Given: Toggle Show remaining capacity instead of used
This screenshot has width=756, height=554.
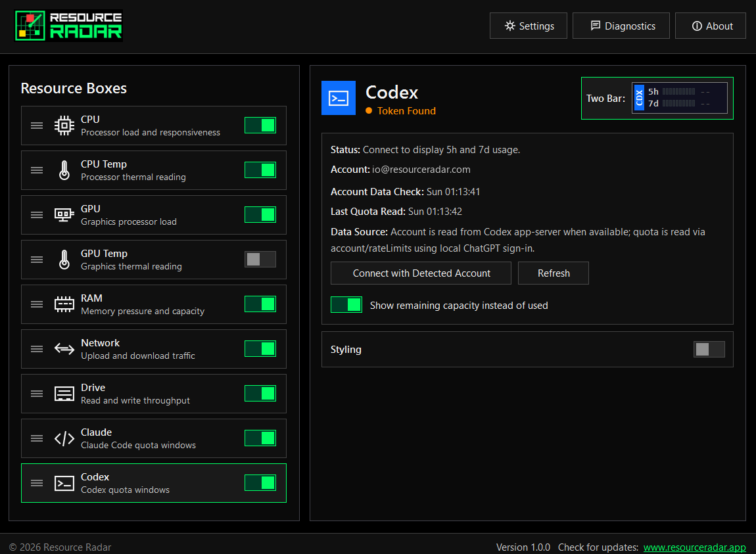Looking at the screenshot, I should pyautogui.click(x=346, y=305).
